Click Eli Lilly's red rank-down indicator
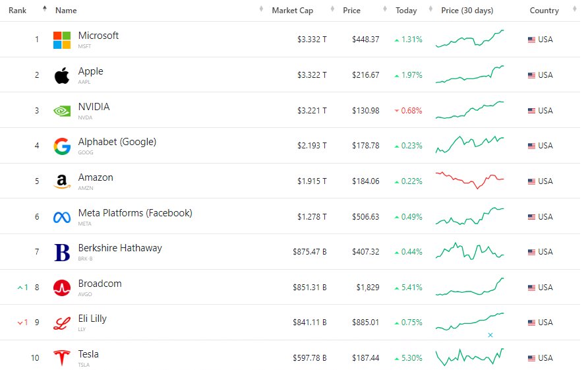The width and height of the screenshot is (588, 370). [22, 323]
